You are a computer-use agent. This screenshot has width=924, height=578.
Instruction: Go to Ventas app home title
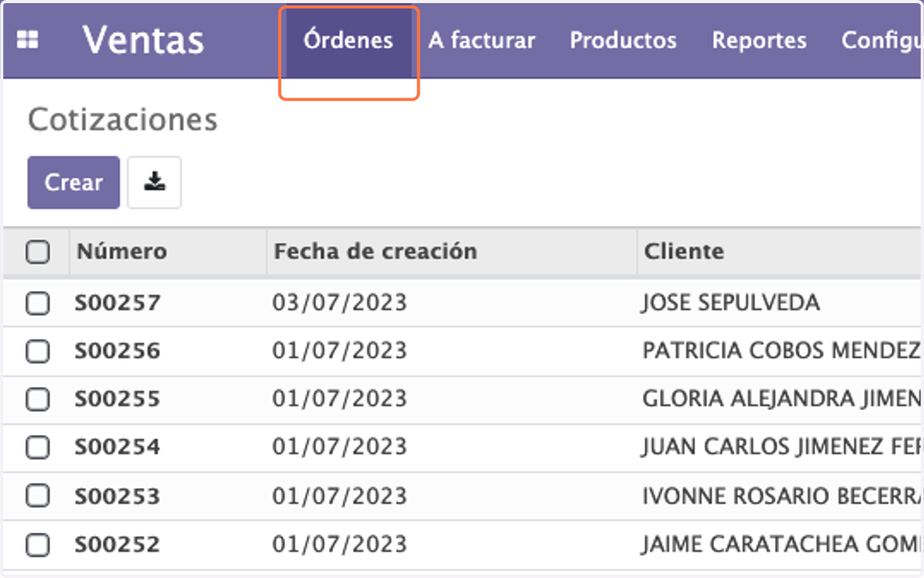point(143,40)
